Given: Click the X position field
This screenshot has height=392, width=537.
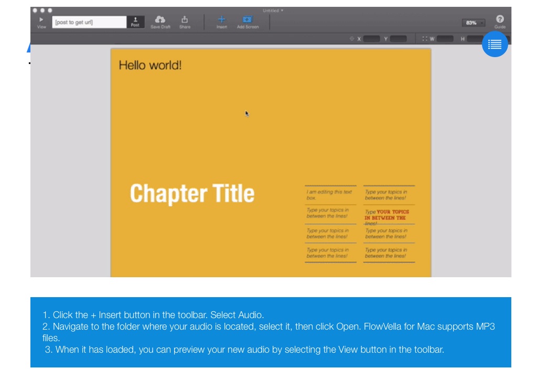Looking at the screenshot, I should point(371,39).
